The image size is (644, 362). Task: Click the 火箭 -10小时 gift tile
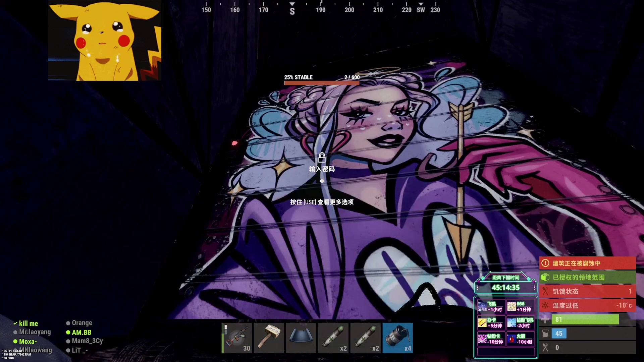[520, 339]
